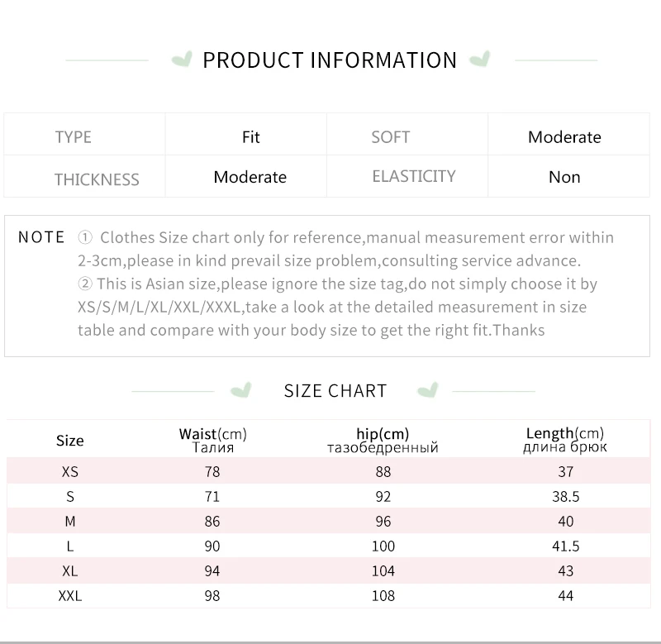Click waist value 86 in the M row
Viewport: 661px width, 644px height.
click(x=212, y=522)
